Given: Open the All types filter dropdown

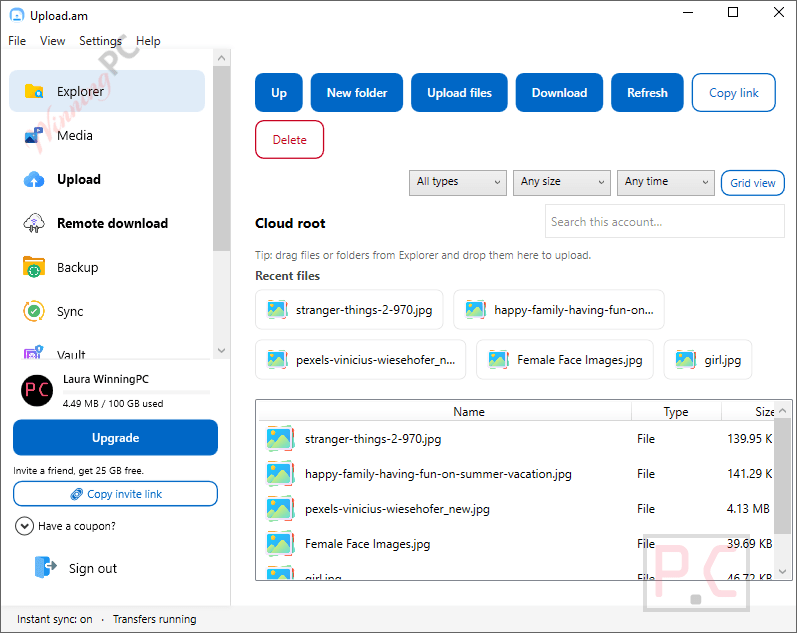Looking at the screenshot, I should click(457, 183).
